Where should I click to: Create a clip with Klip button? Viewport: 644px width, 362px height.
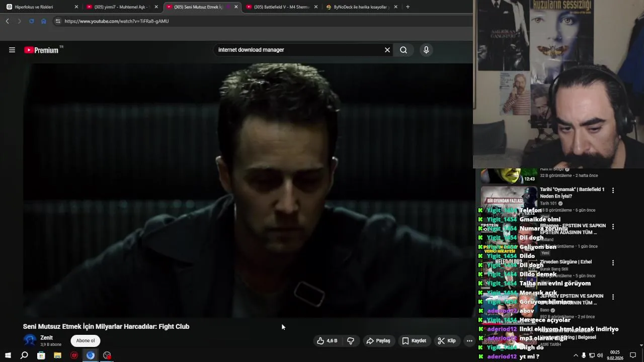[447, 341]
